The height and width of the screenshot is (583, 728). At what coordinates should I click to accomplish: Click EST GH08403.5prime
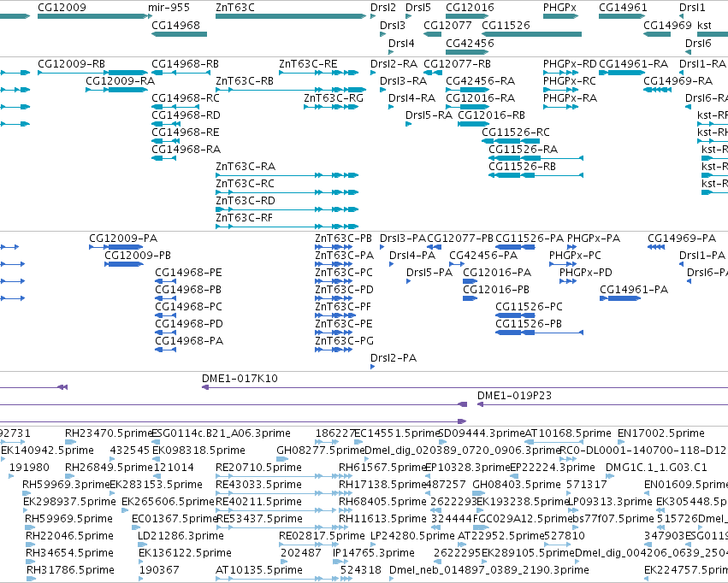(x=480, y=493)
